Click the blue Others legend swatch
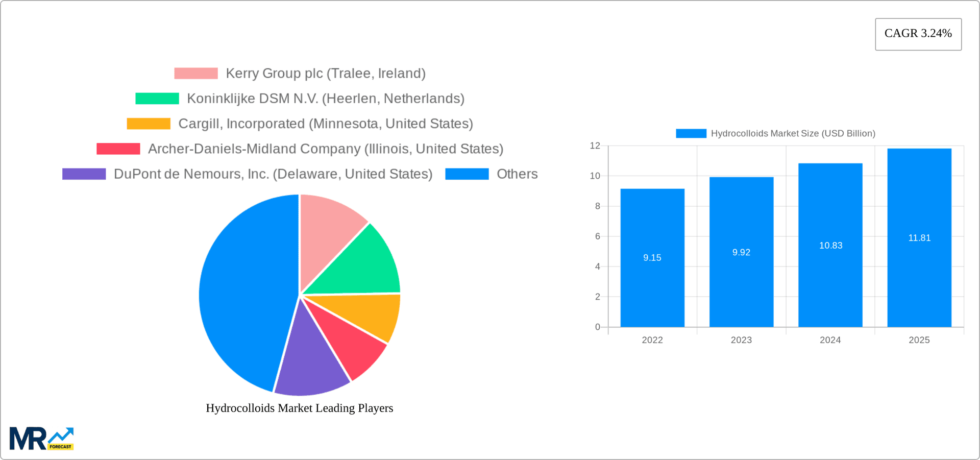Screen dimensions: 980x460 click(x=467, y=174)
